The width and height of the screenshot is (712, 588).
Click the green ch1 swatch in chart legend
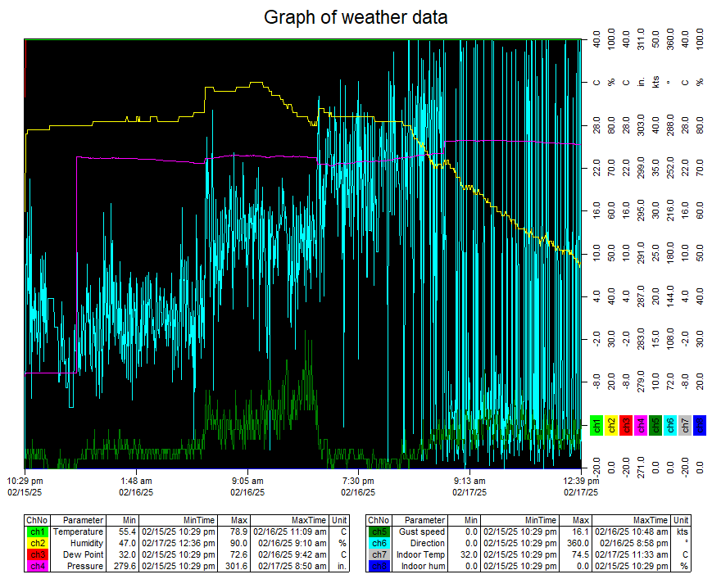597,425
